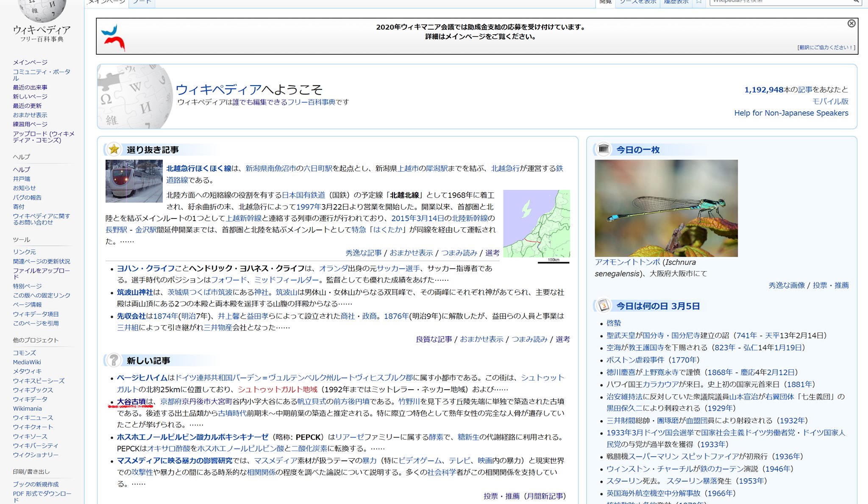Open the ベージヒハイム new article link

(x=142, y=378)
